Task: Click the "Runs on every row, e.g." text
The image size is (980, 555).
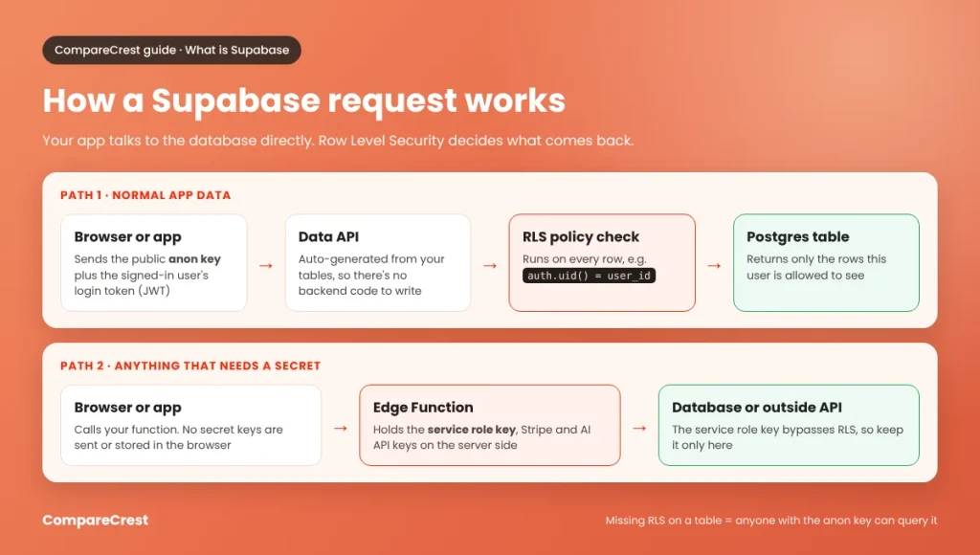Action: tap(585, 258)
